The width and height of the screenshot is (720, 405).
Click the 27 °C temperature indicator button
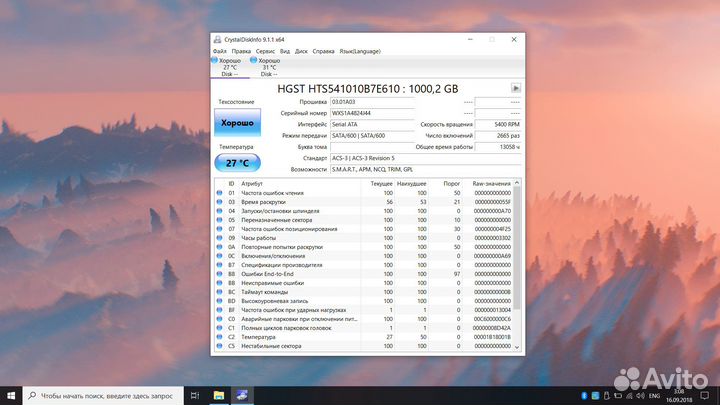tap(237, 163)
